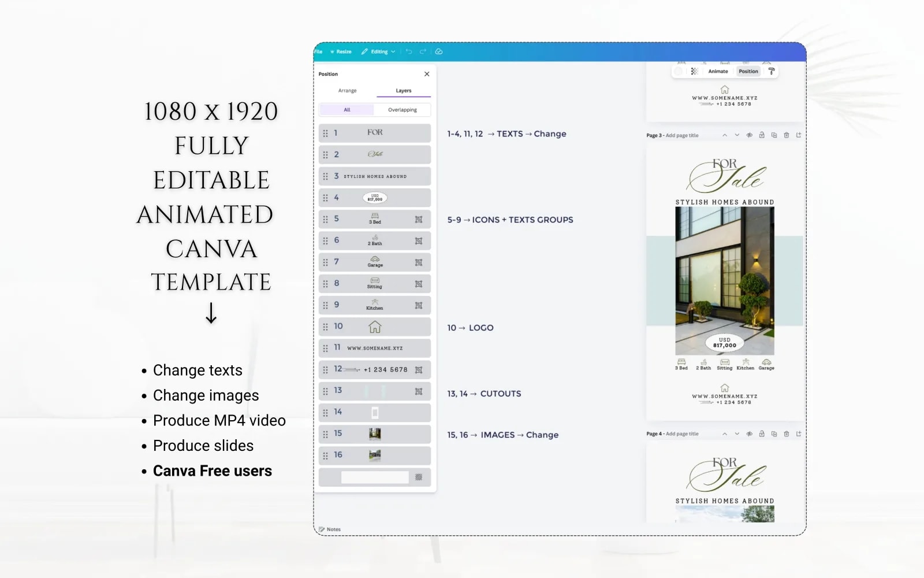The width and height of the screenshot is (924, 578).
Task: Select the house logo layer 10
Action: click(375, 327)
